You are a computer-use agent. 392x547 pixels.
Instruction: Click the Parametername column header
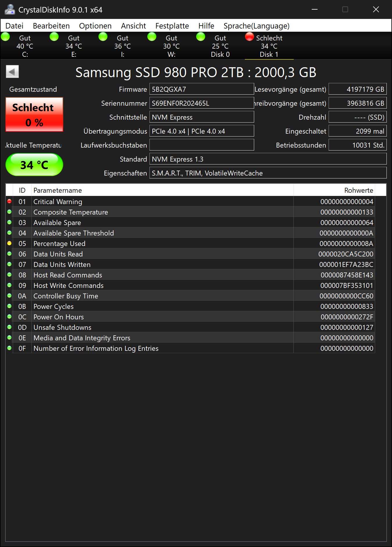[x=163, y=190]
